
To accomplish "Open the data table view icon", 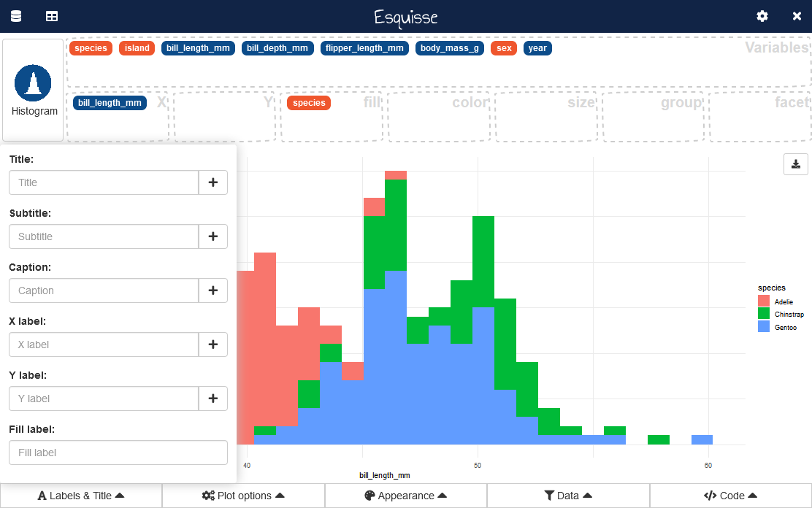I will click(52, 16).
